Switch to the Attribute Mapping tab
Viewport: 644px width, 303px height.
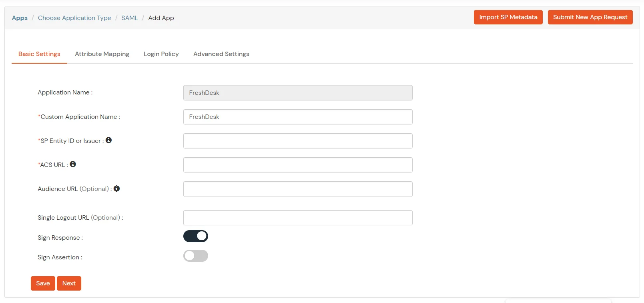tap(102, 54)
